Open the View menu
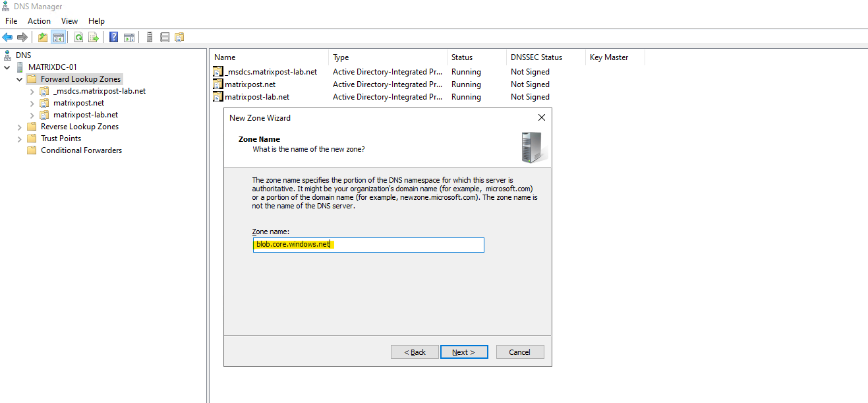868x403 pixels. point(70,21)
